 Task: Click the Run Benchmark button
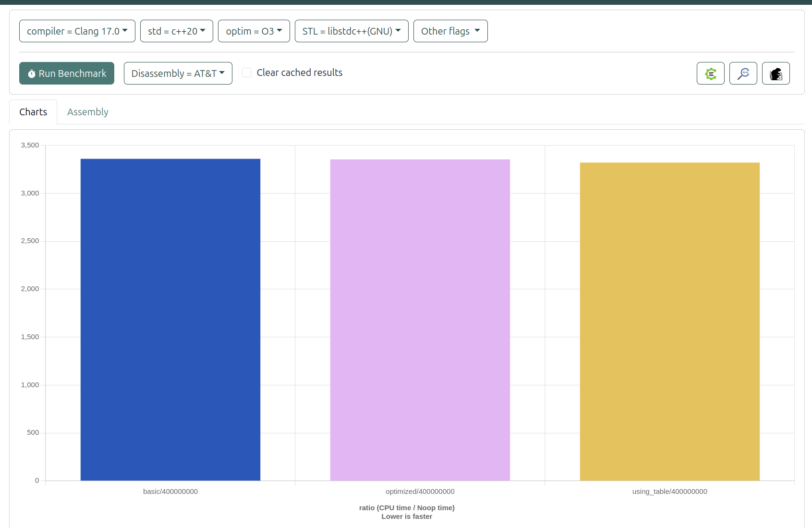pyautogui.click(x=67, y=74)
